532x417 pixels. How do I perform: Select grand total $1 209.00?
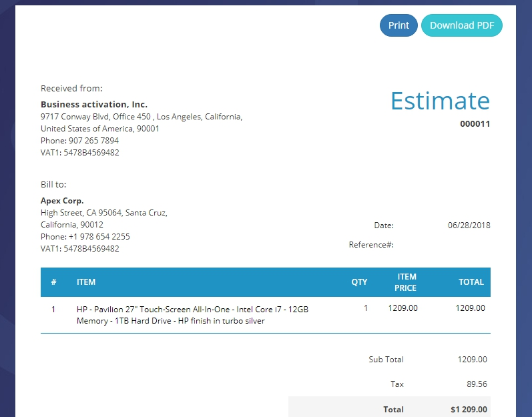[469, 410]
